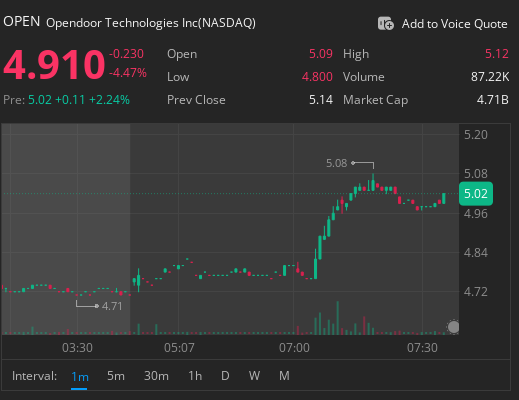Switch to the 5m interval
Viewport: 519px width, 400px height.
(x=116, y=376)
